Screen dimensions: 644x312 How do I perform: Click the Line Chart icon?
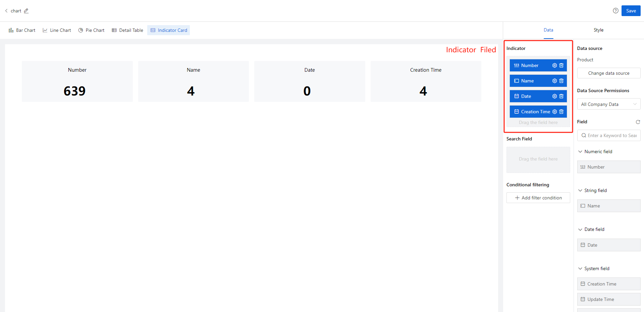pos(45,30)
